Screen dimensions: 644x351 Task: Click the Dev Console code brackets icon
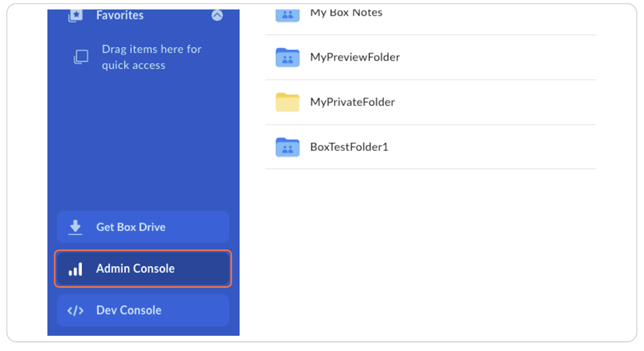point(75,310)
